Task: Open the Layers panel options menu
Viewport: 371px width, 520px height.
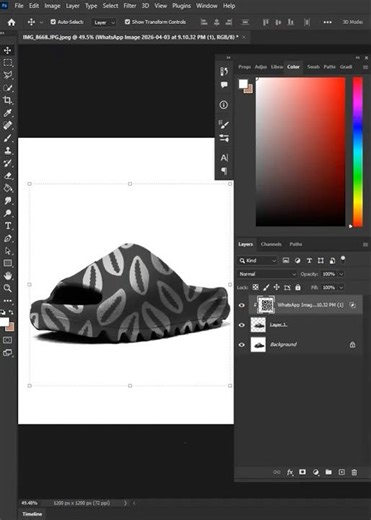Action: tap(365, 244)
